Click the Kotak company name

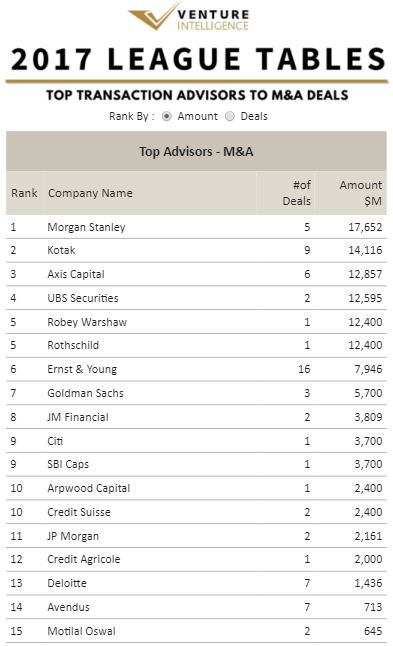coord(61,250)
